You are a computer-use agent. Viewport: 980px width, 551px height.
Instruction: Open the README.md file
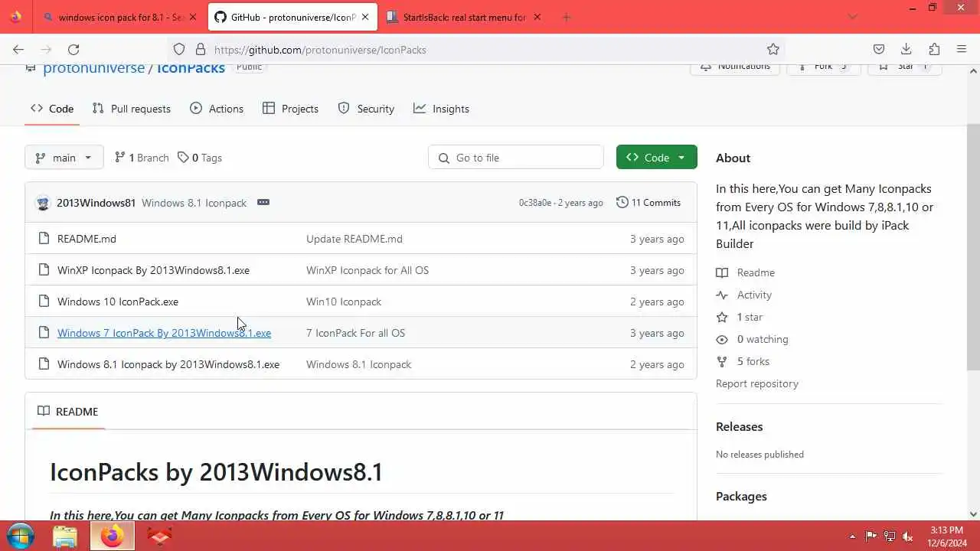(87, 239)
